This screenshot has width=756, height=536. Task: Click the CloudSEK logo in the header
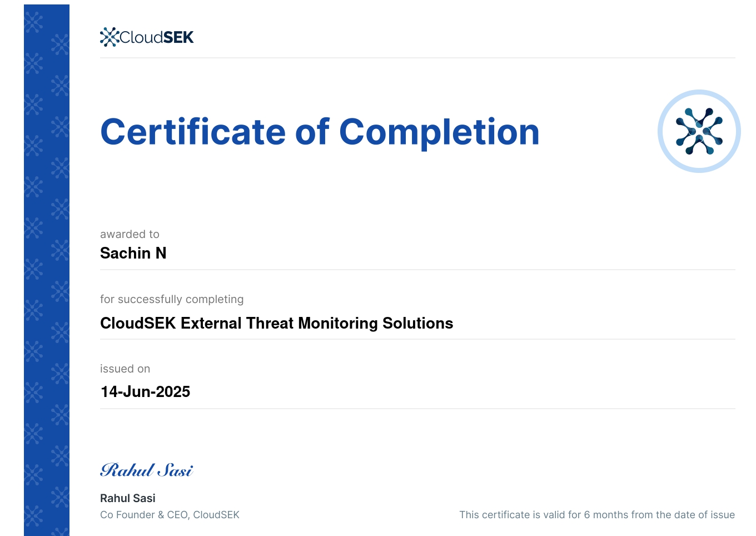[147, 37]
